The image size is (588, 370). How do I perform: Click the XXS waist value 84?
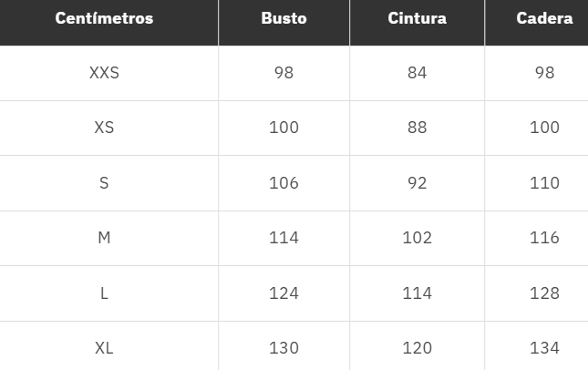click(417, 73)
